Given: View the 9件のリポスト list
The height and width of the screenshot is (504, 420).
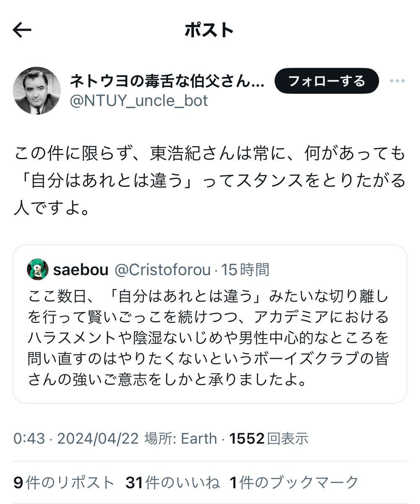Looking at the screenshot, I should pyautogui.click(x=64, y=483).
